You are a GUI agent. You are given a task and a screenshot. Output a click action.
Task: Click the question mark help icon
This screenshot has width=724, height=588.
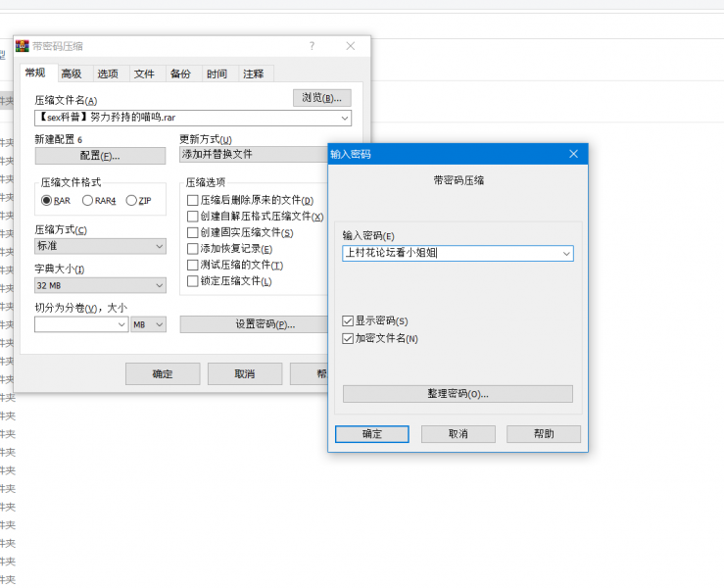312,46
